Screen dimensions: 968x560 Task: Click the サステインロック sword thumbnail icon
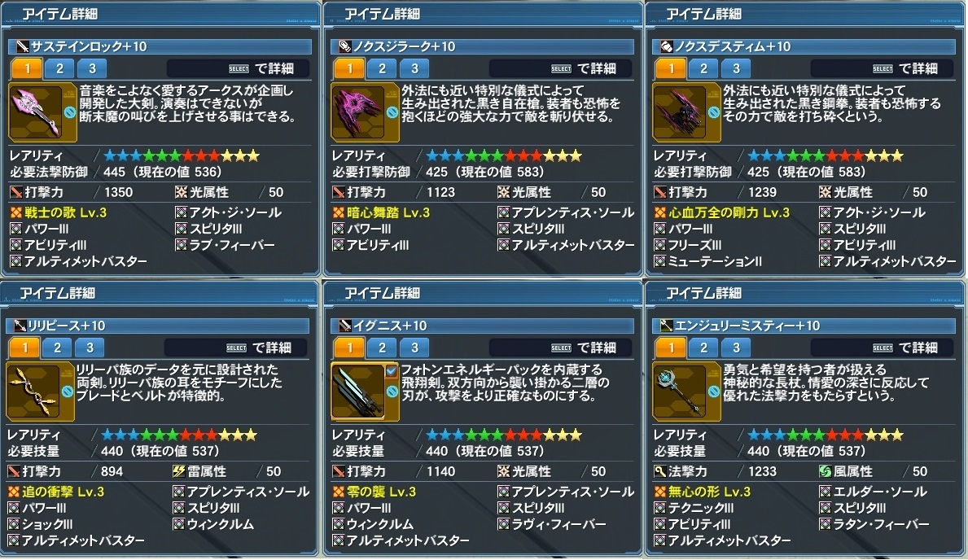35,112
